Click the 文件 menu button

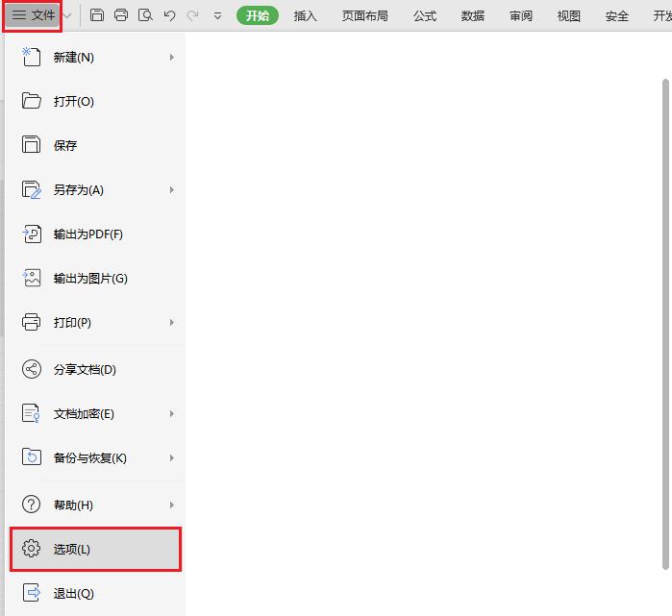tap(33, 15)
